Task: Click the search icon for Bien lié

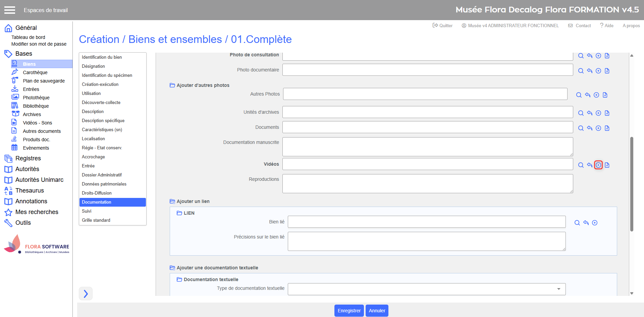Action: 577,223
